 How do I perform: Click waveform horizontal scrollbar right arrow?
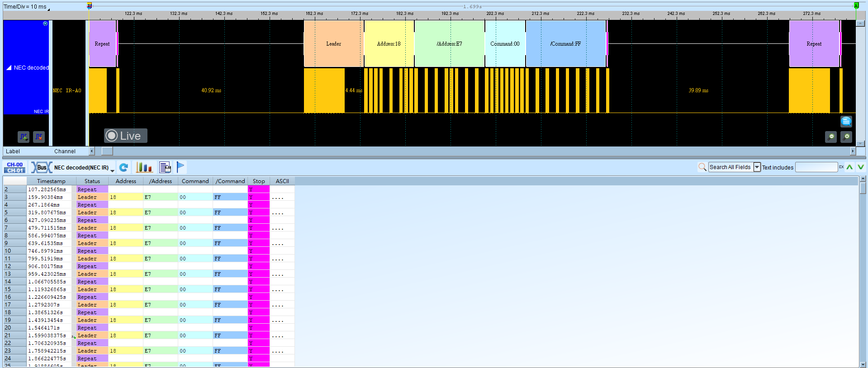pos(853,151)
